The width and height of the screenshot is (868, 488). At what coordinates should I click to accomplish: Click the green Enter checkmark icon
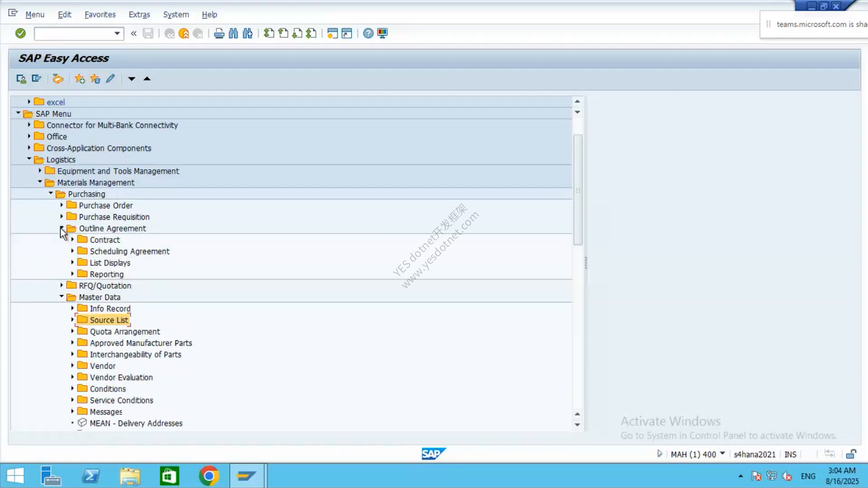click(x=20, y=33)
